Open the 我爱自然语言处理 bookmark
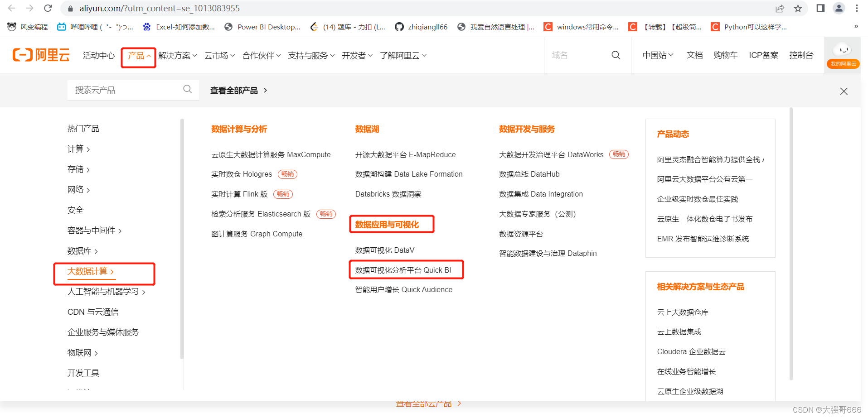The width and height of the screenshot is (868, 418). click(x=496, y=27)
